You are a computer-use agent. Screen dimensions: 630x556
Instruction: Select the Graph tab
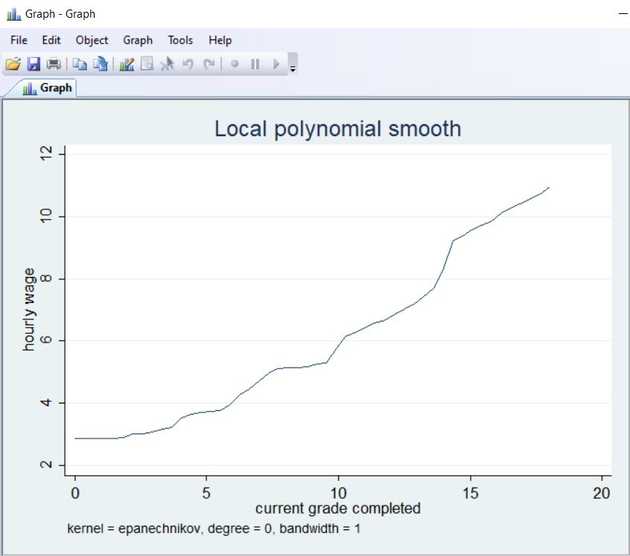click(47, 88)
